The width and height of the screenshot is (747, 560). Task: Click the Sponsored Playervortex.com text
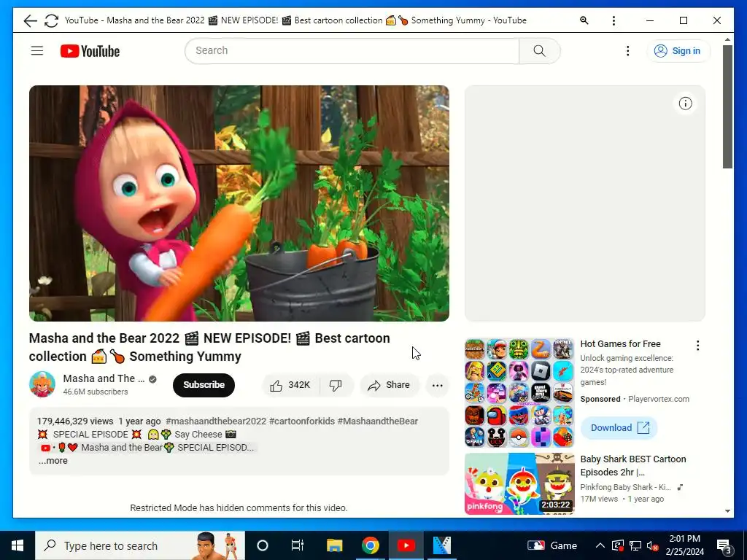635,399
